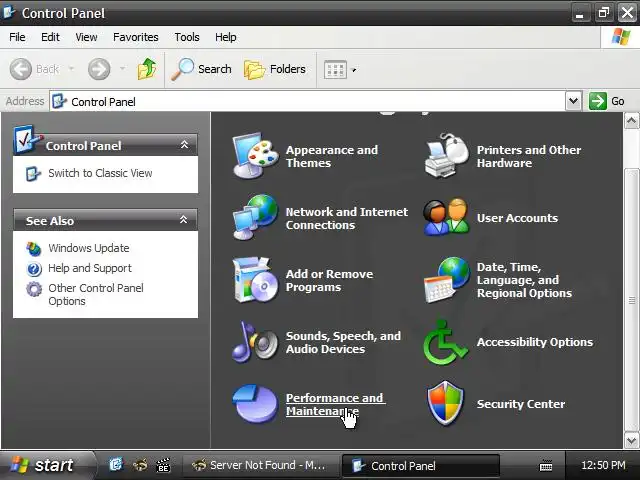Viewport: 640px width, 480px height.
Task: Open the Forward history dropdown arrow
Action: point(122,69)
